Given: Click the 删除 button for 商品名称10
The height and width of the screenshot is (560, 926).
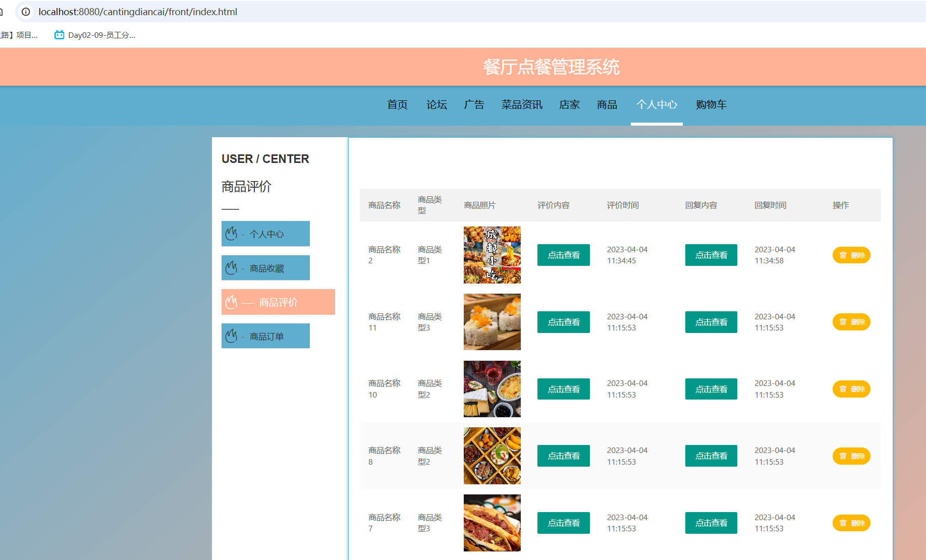Looking at the screenshot, I should pyautogui.click(x=851, y=388).
